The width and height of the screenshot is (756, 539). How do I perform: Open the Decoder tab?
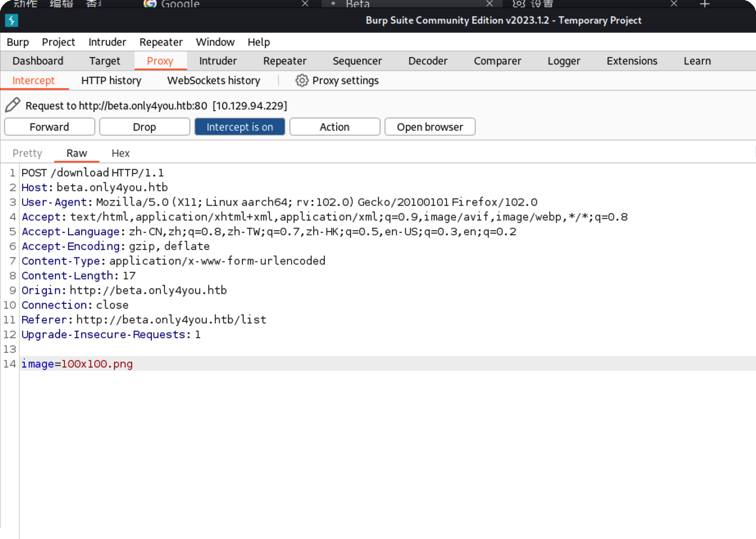tap(428, 61)
